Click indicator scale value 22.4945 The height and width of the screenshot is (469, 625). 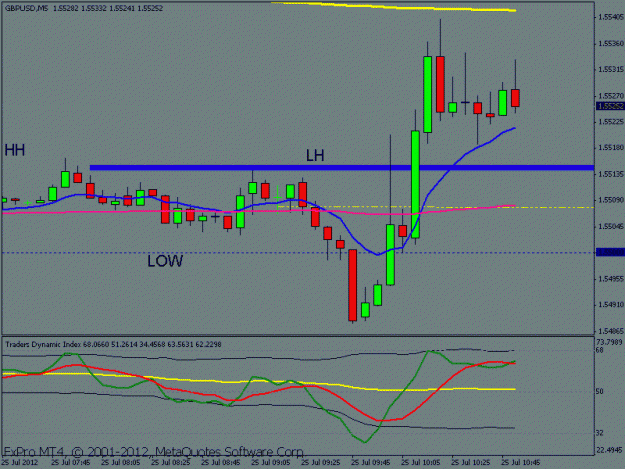[609, 450]
